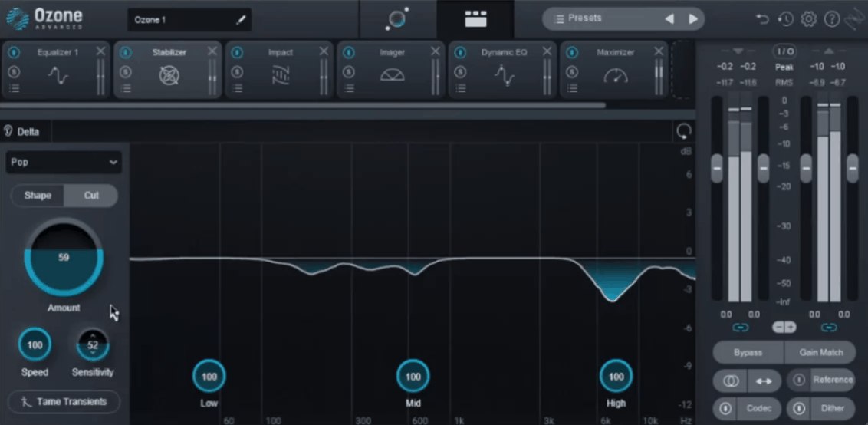Solo the Imager module
Image resolution: width=868 pixels, height=425 pixels.
349,72
